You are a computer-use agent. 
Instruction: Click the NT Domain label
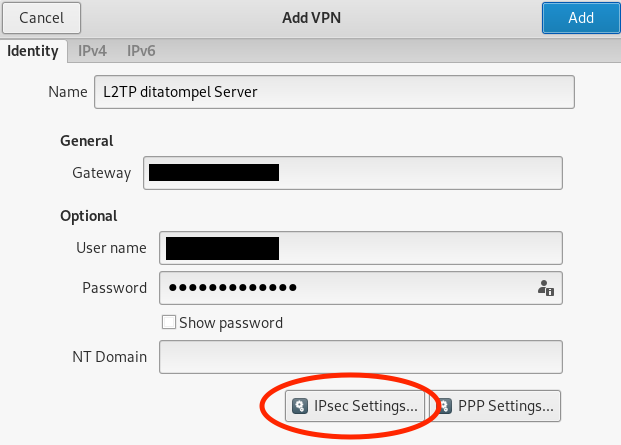point(110,357)
